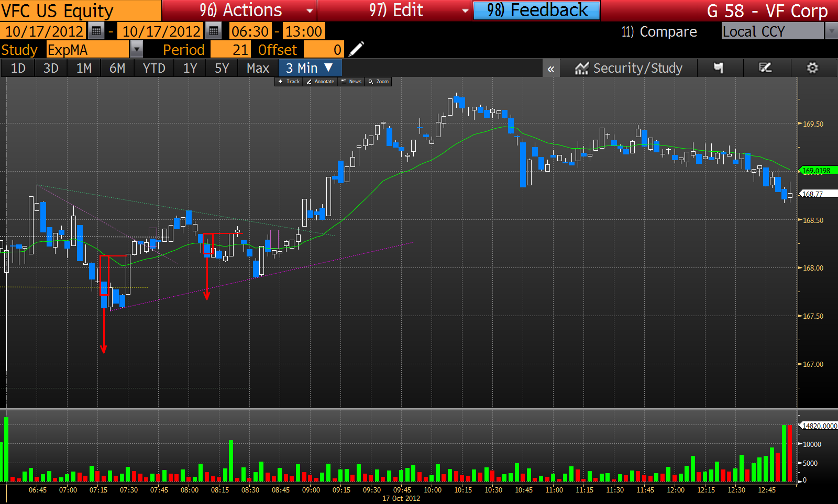Viewport: 838px width, 504px height.
Task: Click the 09:00 time axis label
Action: coord(311,490)
